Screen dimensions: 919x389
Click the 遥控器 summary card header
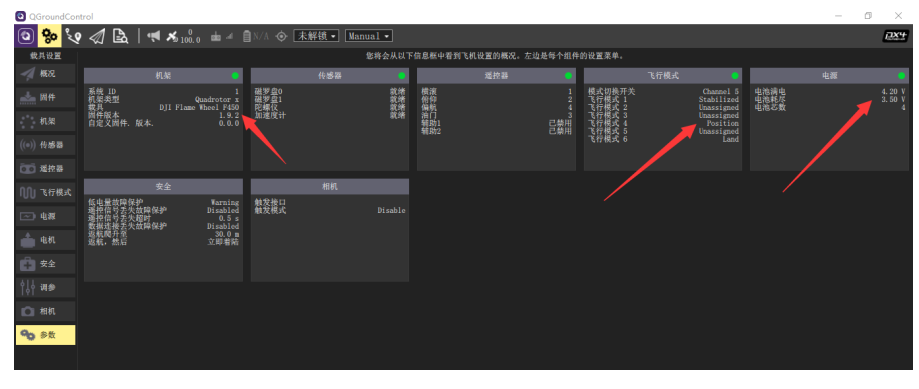click(496, 76)
